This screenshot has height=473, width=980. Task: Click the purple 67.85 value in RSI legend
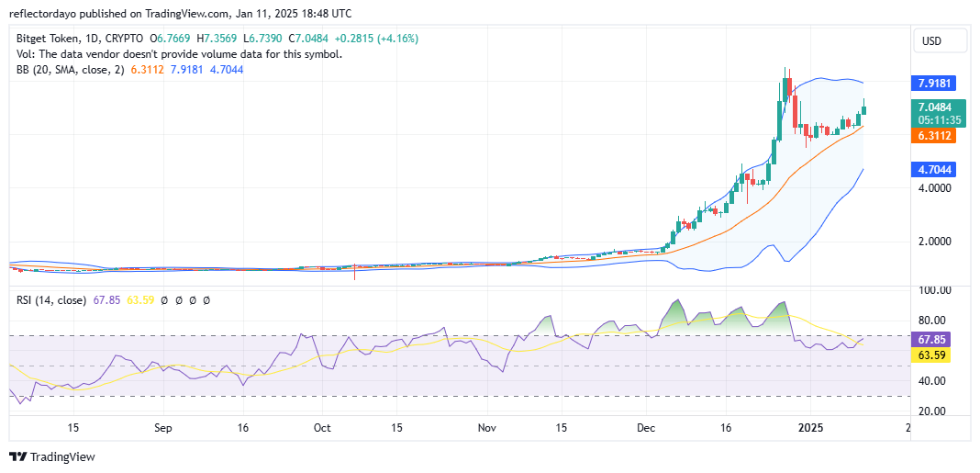tap(106, 300)
